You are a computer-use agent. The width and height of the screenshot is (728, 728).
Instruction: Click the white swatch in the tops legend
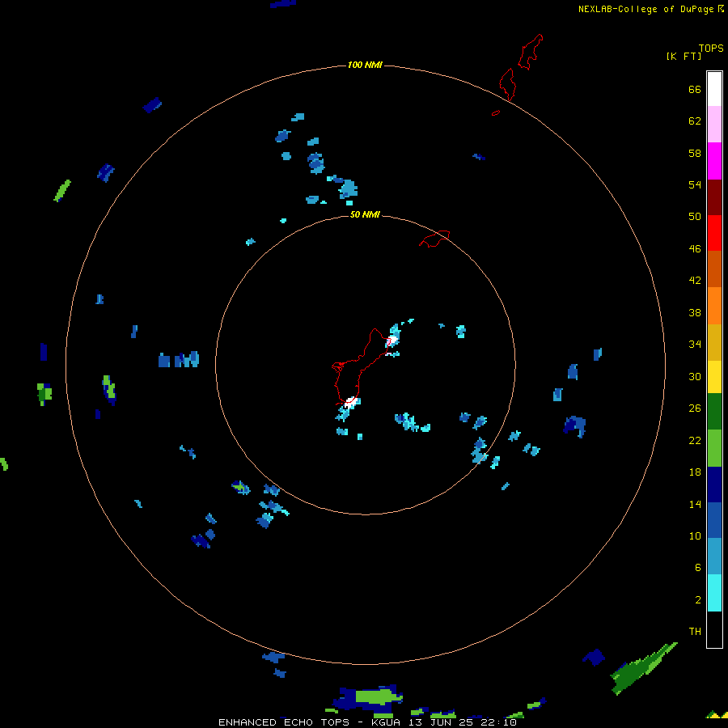click(714, 89)
